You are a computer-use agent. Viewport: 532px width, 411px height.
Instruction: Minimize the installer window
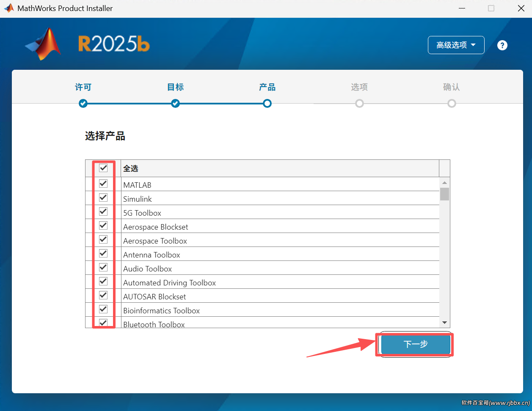click(x=462, y=8)
